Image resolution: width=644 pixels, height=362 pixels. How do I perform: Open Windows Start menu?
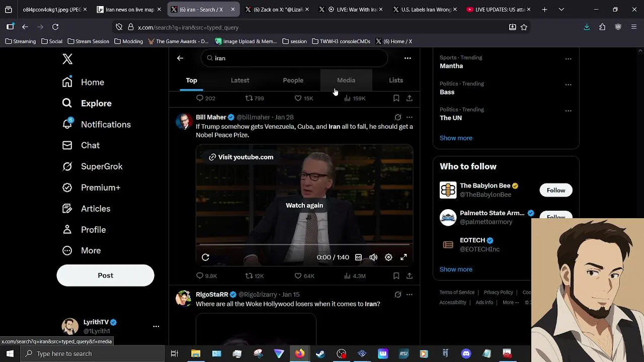10,353
